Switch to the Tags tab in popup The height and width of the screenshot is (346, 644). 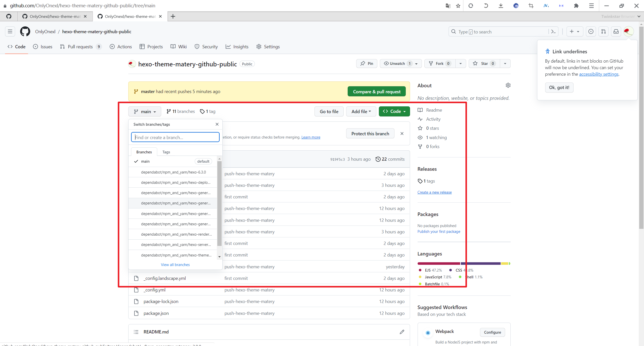(166, 152)
